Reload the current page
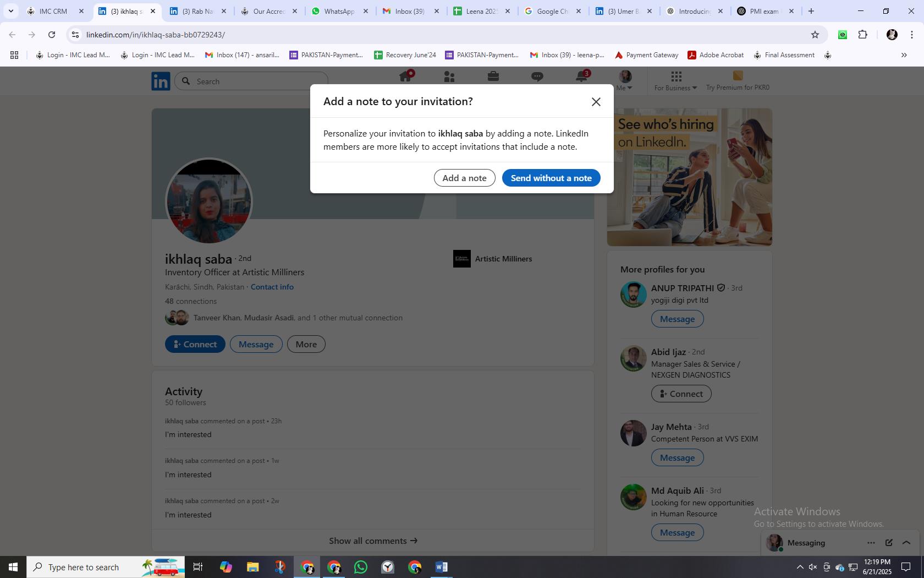Screen dimensions: 924x578 pyautogui.click(x=52, y=35)
